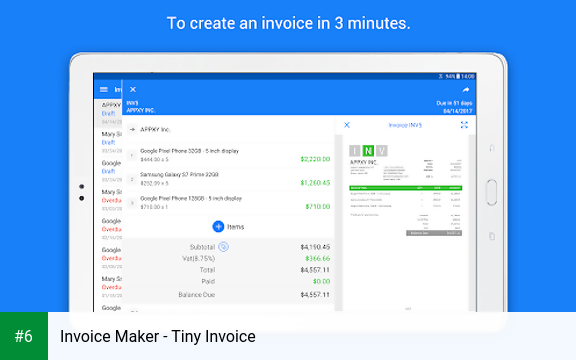
Task: Click the $710.00 item amount
Action: (x=318, y=206)
